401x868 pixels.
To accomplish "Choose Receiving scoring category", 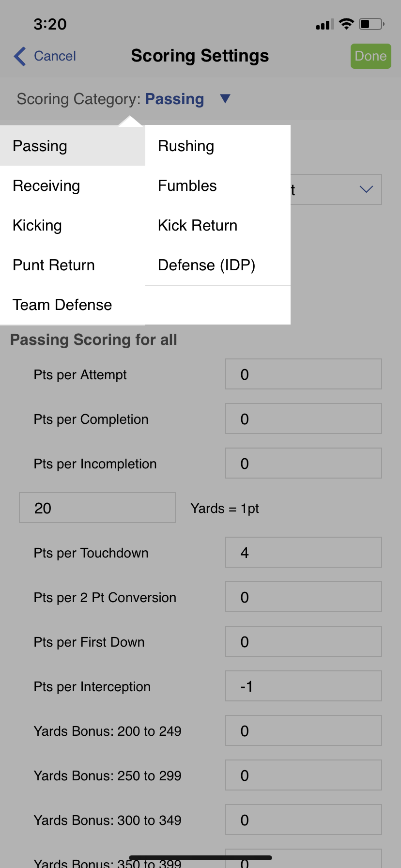I will [46, 186].
